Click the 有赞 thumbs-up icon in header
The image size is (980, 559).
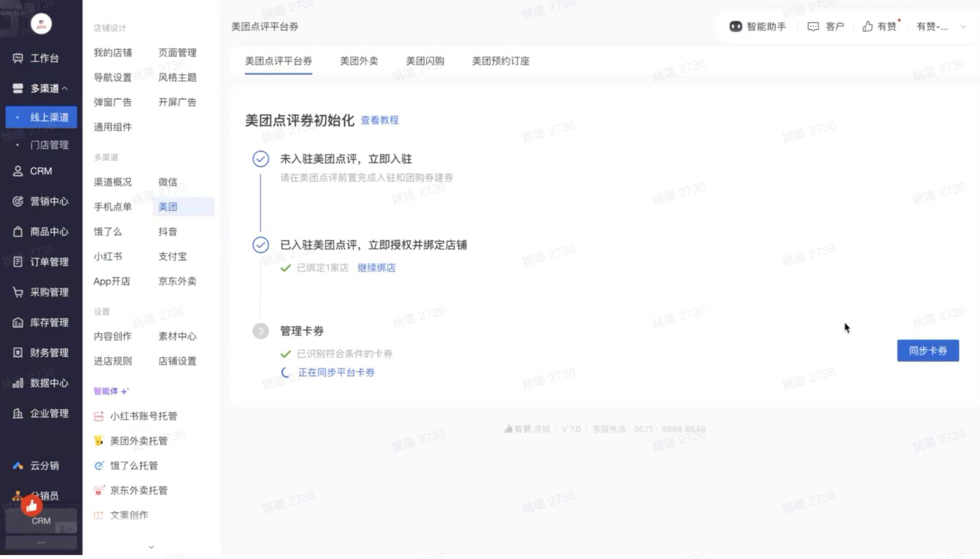[x=867, y=27]
